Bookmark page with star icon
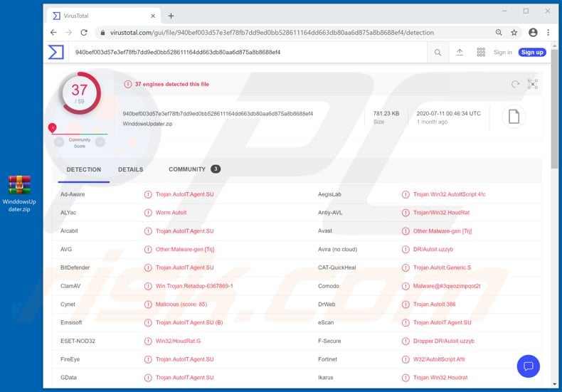 pyautogui.click(x=514, y=33)
